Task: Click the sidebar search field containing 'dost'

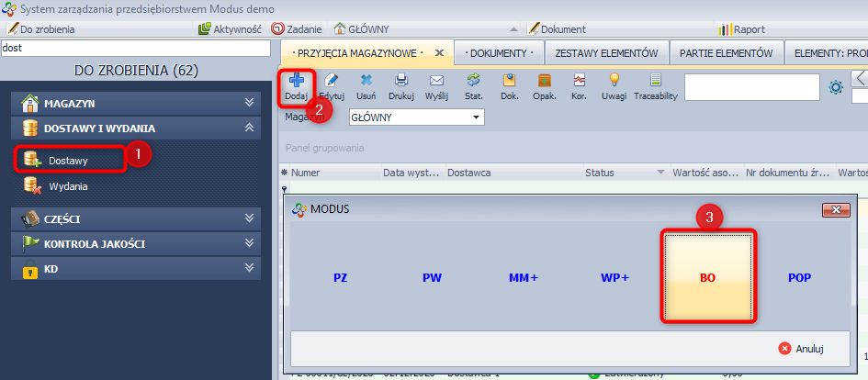Action: 136,48
